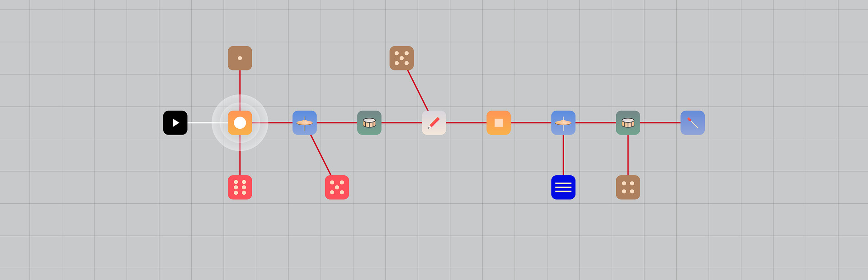Select snare drum node above four-dot dice
The image size is (868, 280).
click(x=627, y=123)
